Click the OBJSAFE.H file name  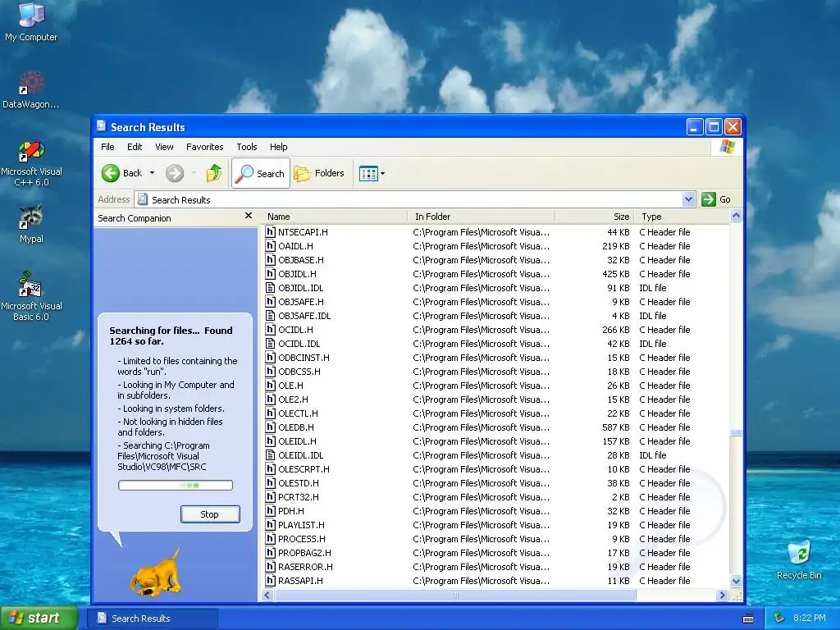pyautogui.click(x=301, y=302)
